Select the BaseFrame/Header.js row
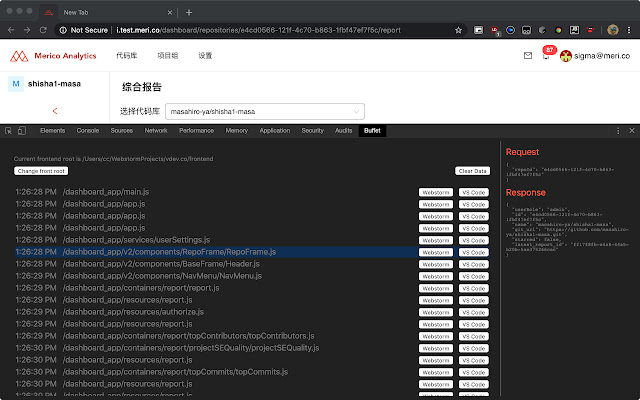The height and width of the screenshot is (400, 640). tap(252, 264)
